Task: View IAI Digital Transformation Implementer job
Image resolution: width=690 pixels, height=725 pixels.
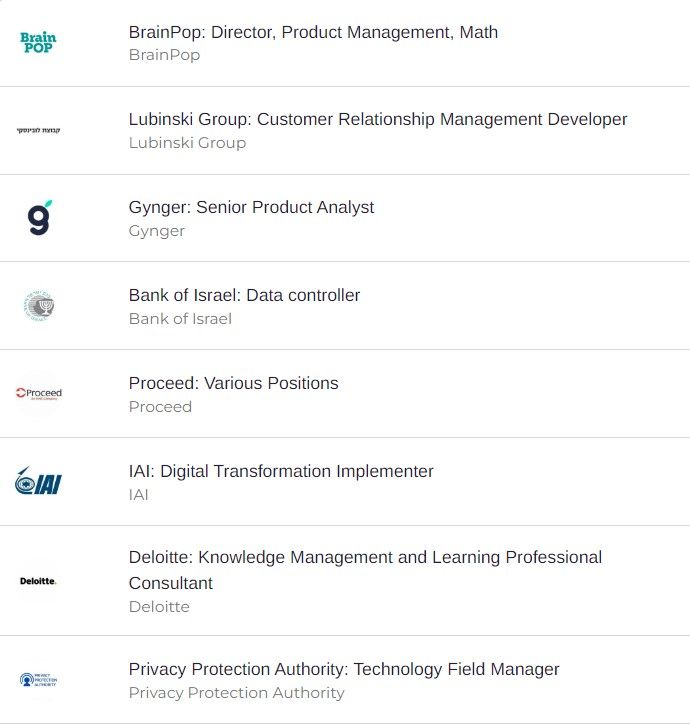Action: (281, 471)
